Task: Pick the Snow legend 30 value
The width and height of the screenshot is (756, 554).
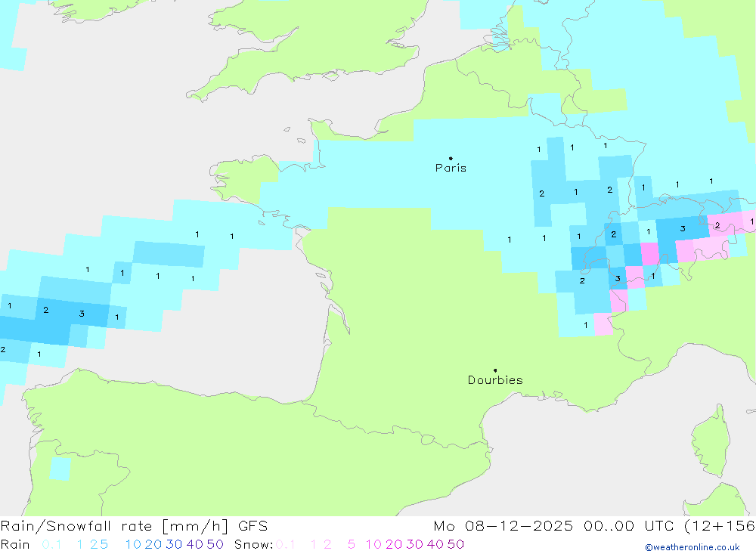Action: [414, 544]
